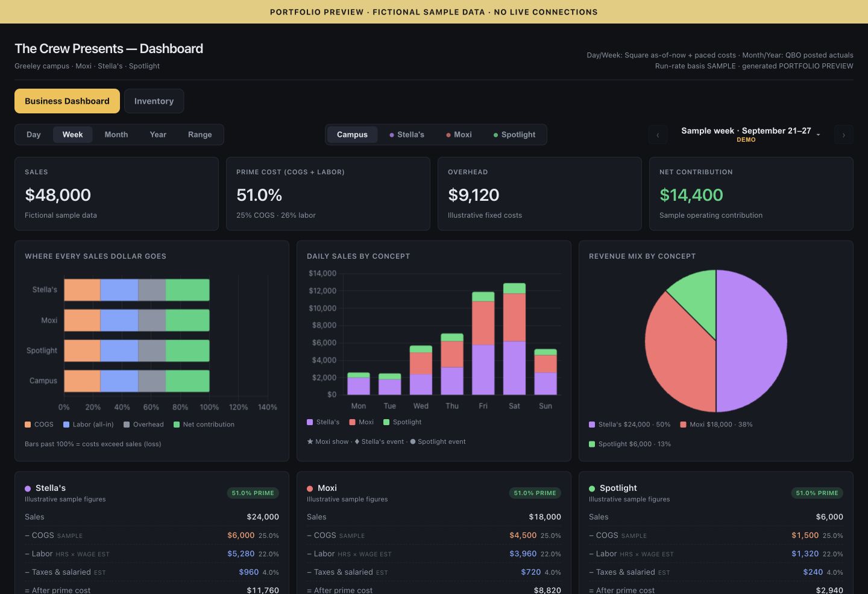Click Stella's event diamond marker legend
The height and width of the screenshot is (594, 868).
pyautogui.click(x=379, y=441)
